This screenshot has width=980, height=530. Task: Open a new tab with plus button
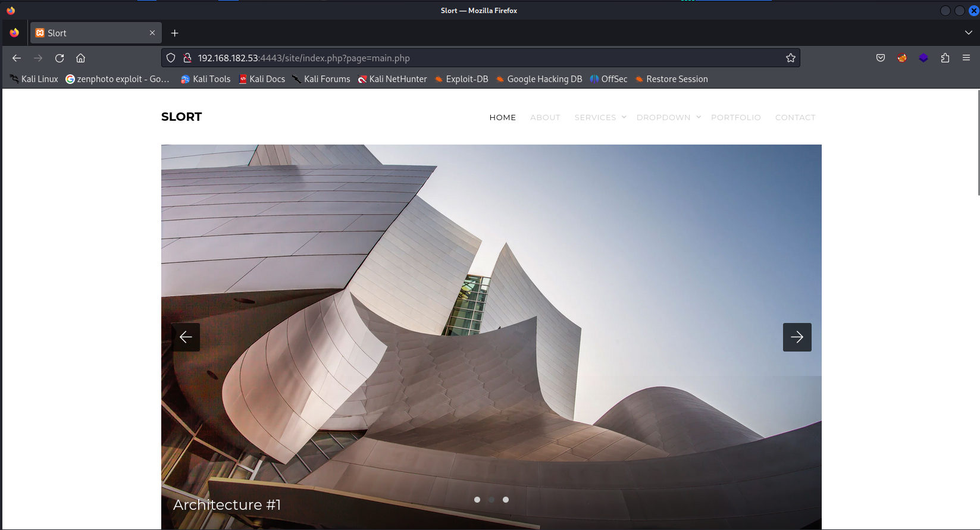(175, 33)
